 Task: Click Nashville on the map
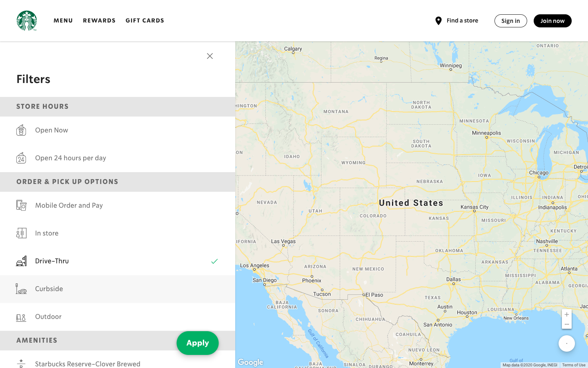(x=547, y=241)
